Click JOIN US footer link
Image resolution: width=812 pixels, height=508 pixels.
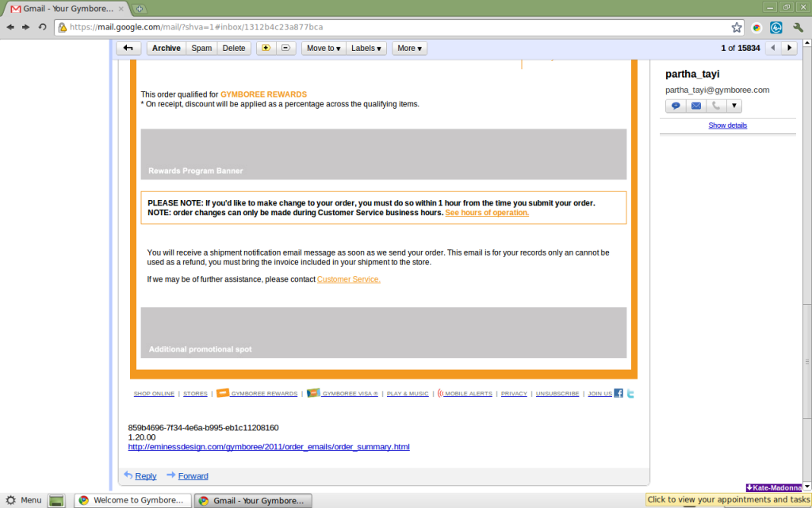tap(599, 394)
